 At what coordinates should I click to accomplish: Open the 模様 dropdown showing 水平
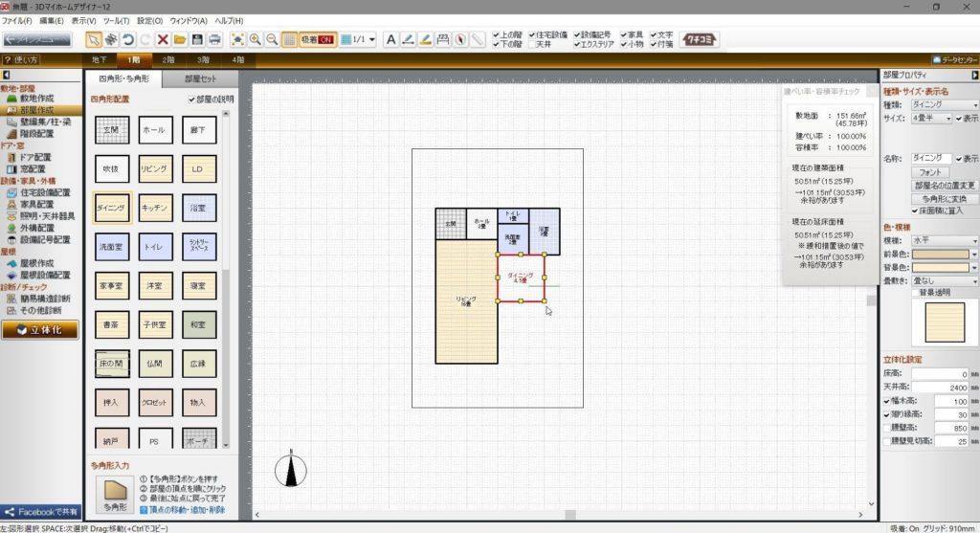(x=944, y=241)
